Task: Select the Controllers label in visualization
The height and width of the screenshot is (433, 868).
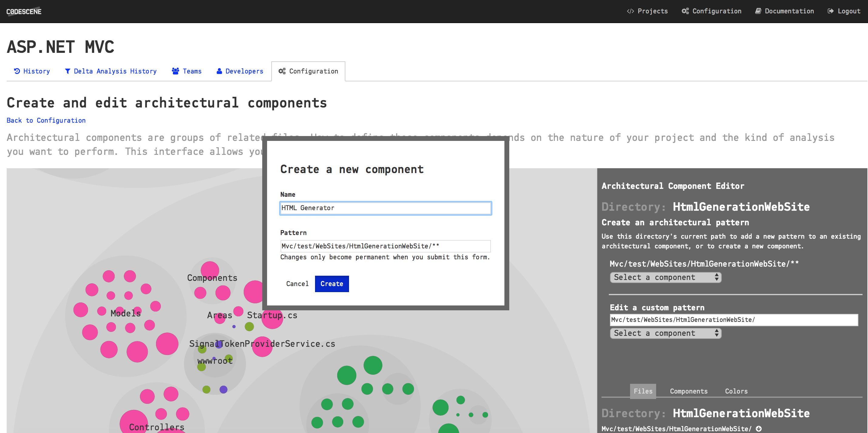Action: click(x=157, y=427)
